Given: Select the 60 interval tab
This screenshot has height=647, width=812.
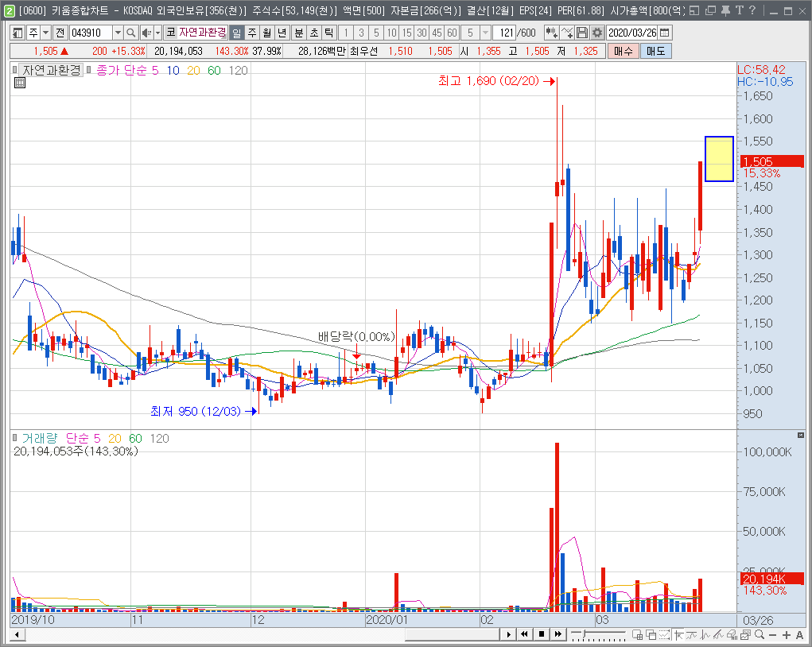Looking at the screenshot, I should coord(452,33).
